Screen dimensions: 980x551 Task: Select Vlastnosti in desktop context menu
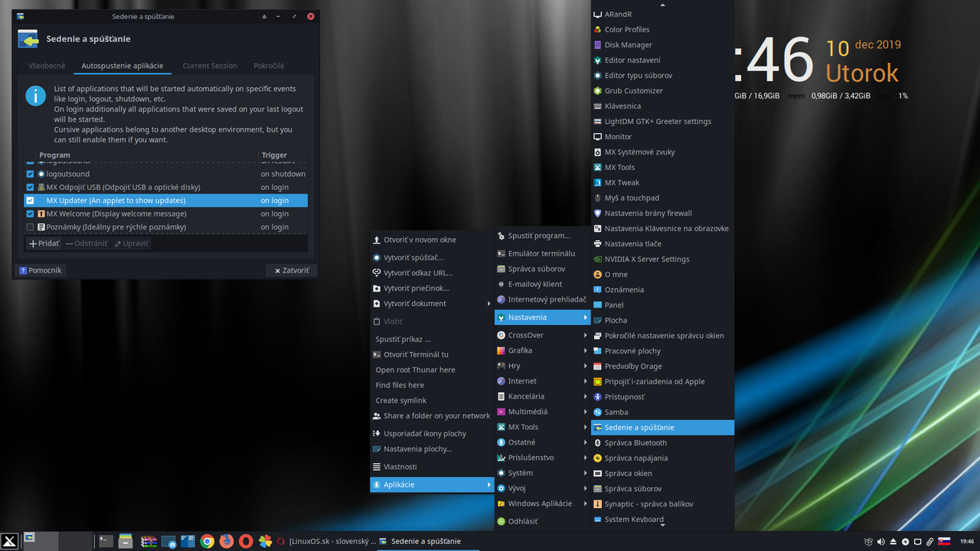point(432,467)
